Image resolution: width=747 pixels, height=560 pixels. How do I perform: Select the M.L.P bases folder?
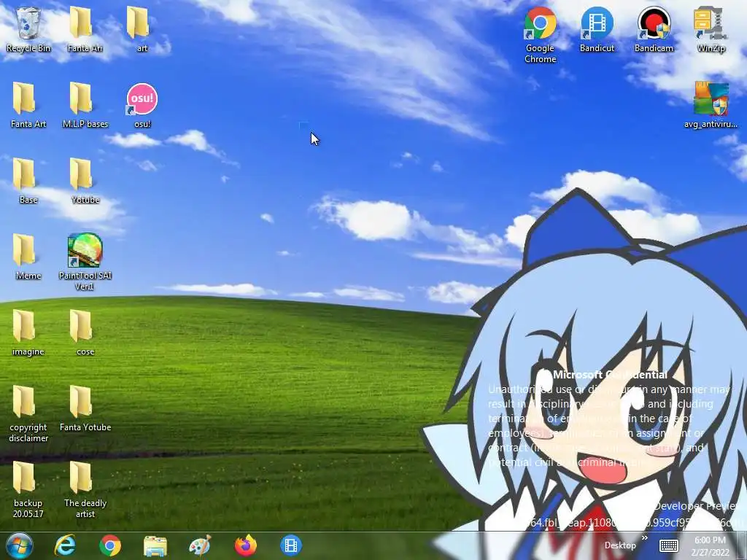pyautogui.click(x=85, y=105)
